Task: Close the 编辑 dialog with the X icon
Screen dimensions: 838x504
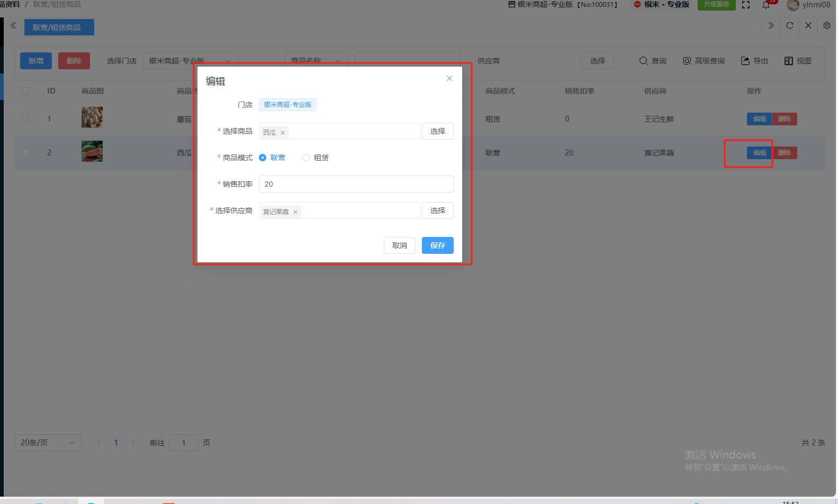Action: (449, 78)
